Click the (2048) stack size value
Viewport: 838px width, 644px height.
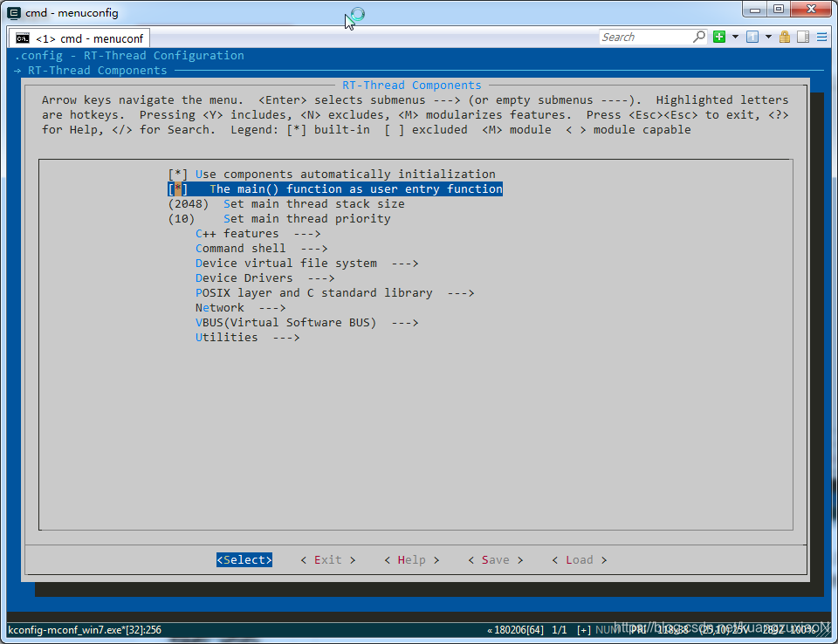189,204
